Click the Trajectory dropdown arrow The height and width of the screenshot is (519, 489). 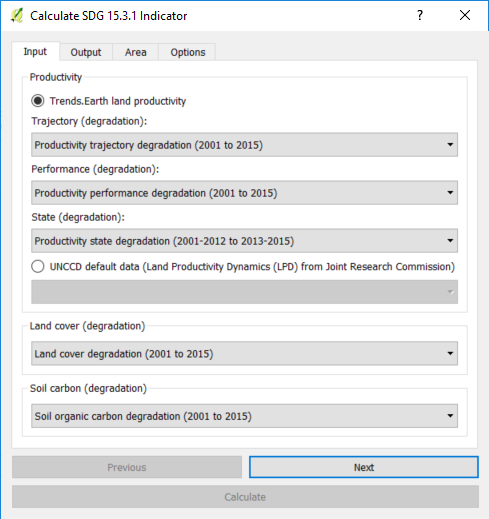[x=450, y=145]
